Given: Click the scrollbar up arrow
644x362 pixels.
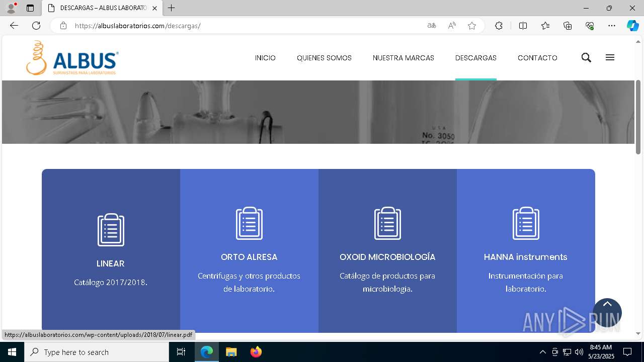Looking at the screenshot, I should click(638, 41).
